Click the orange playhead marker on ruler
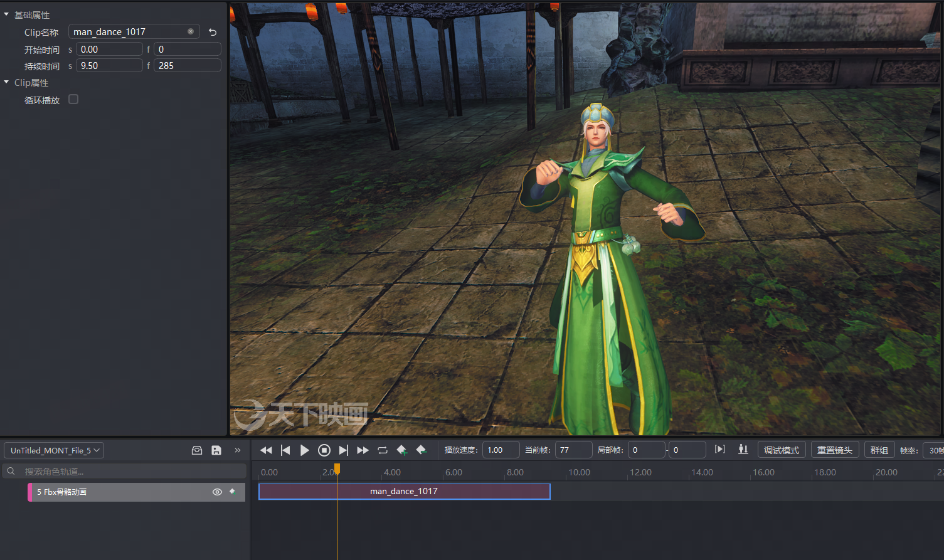The image size is (944, 560). (x=337, y=468)
